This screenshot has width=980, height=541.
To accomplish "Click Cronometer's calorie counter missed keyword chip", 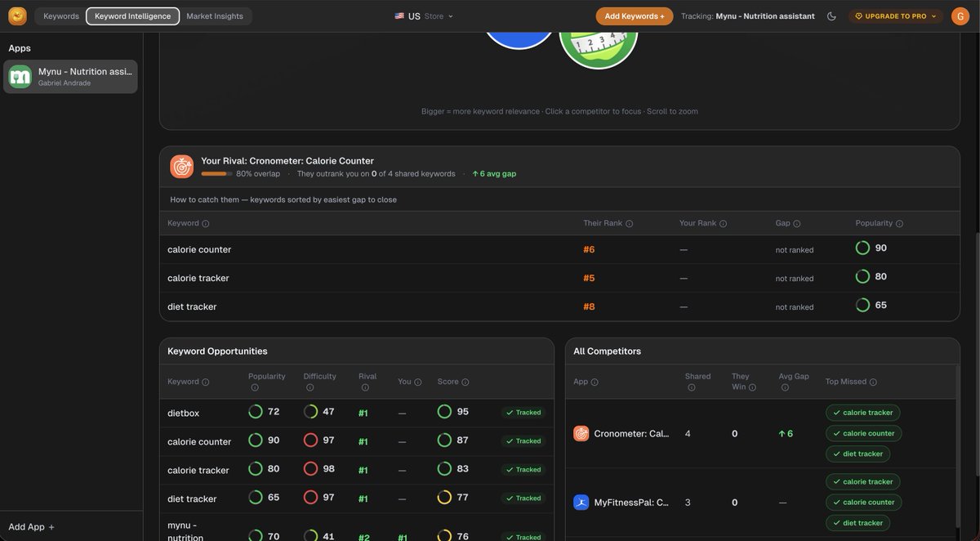I will pos(863,433).
